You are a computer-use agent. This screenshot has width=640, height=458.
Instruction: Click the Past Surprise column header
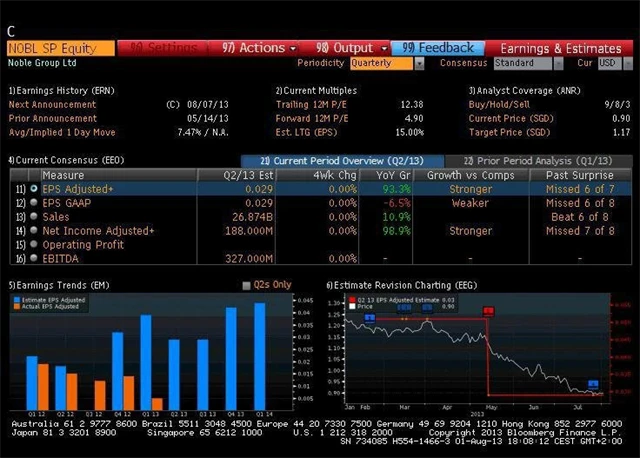coord(580,175)
